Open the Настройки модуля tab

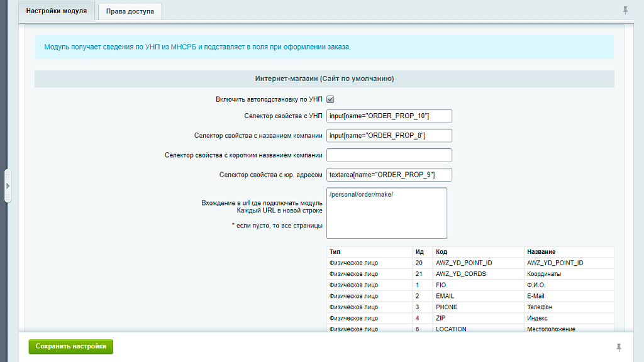57,11
